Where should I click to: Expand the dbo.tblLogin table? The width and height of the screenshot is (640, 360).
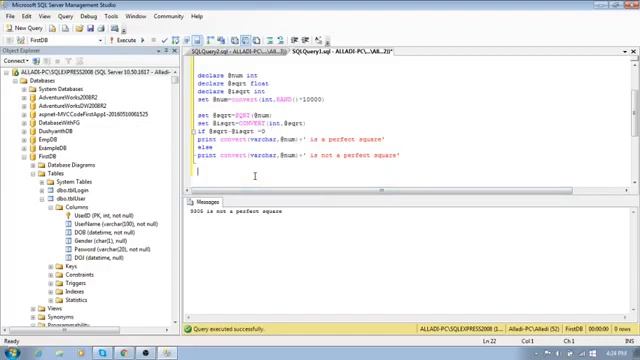[42, 191]
